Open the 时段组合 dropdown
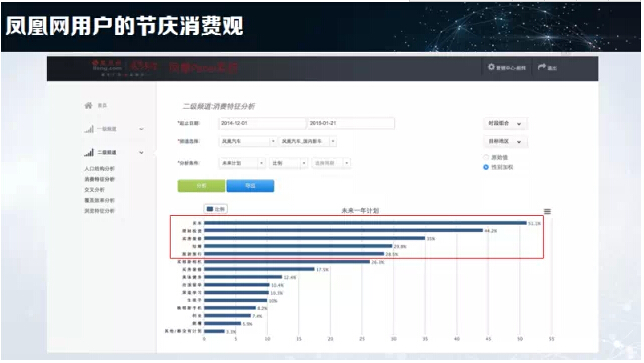Viewport: 644px width, 363px height. pos(505,124)
